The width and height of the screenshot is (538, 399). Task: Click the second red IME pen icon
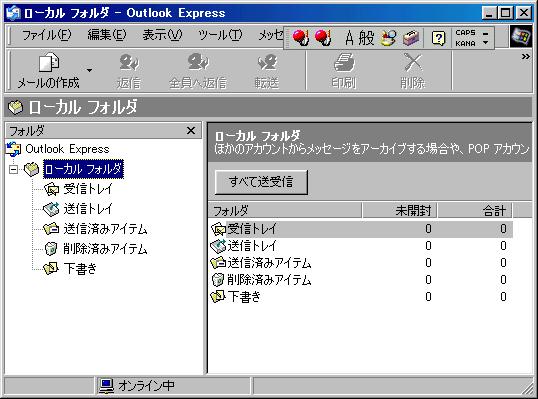click(x=323, y=37)
